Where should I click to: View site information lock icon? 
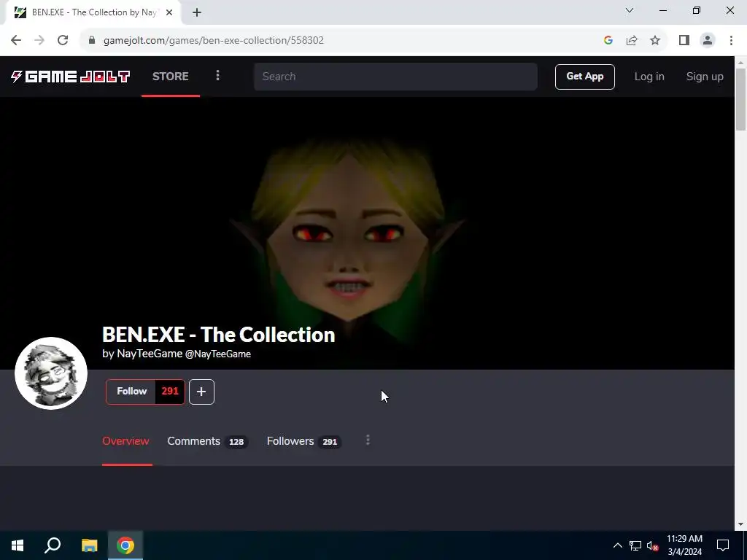pos(92,40)
